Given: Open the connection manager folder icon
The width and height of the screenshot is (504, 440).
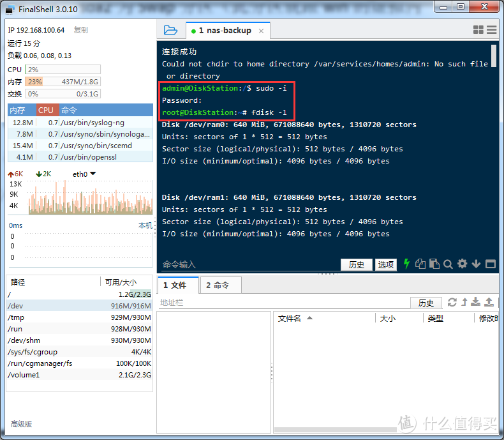Looking at the screenshot, I should tap(170, 30).
